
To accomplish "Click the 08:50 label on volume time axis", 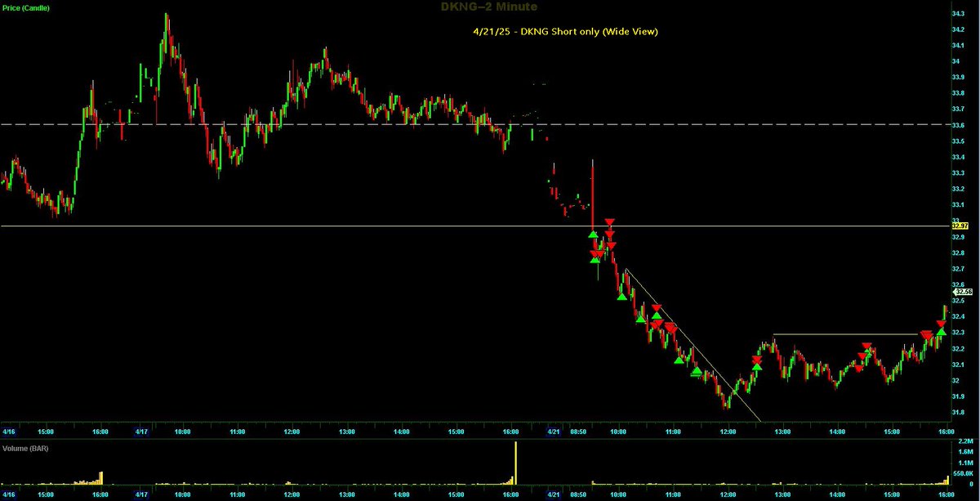I will pyautogui.click(x=577, y=494).
